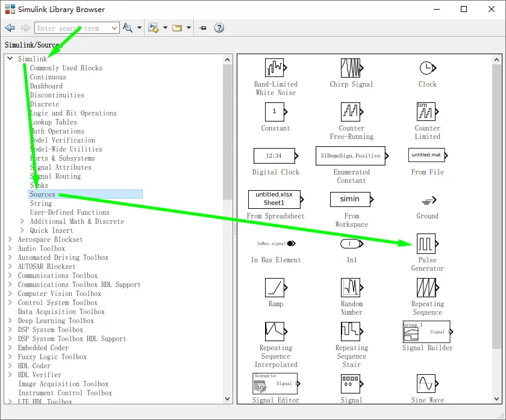Screen dimensions: 506x420
Task: Select the Signal Editor block
Action: click(x=276, y=383)
